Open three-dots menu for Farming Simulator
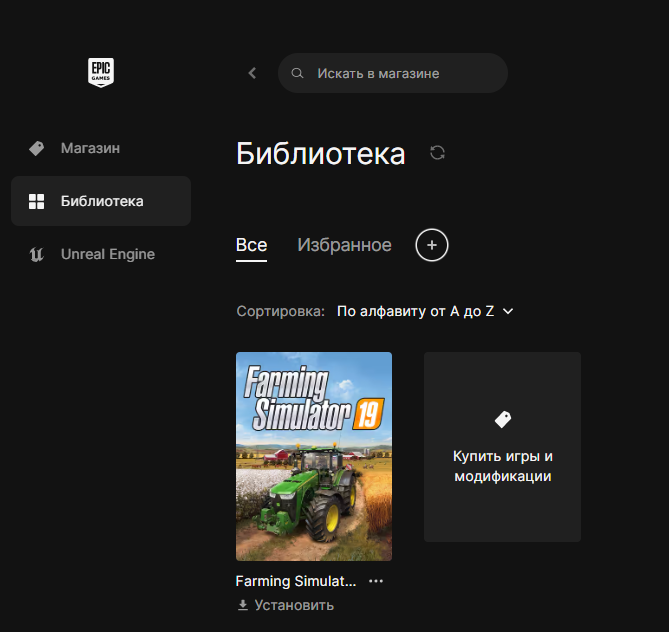669x632 pixels. click(376, 581)
